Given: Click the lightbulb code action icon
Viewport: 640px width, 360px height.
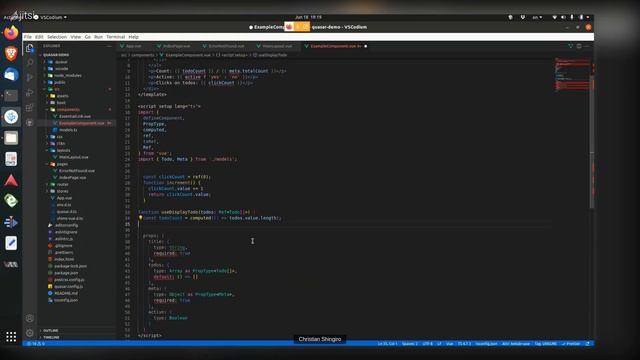Looking at the screenshot, I should click(x=140, y=218).
